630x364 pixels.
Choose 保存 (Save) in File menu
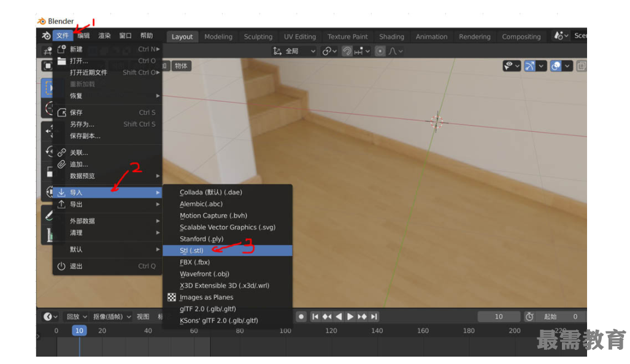pyautogui.click(x=108, y=113)
